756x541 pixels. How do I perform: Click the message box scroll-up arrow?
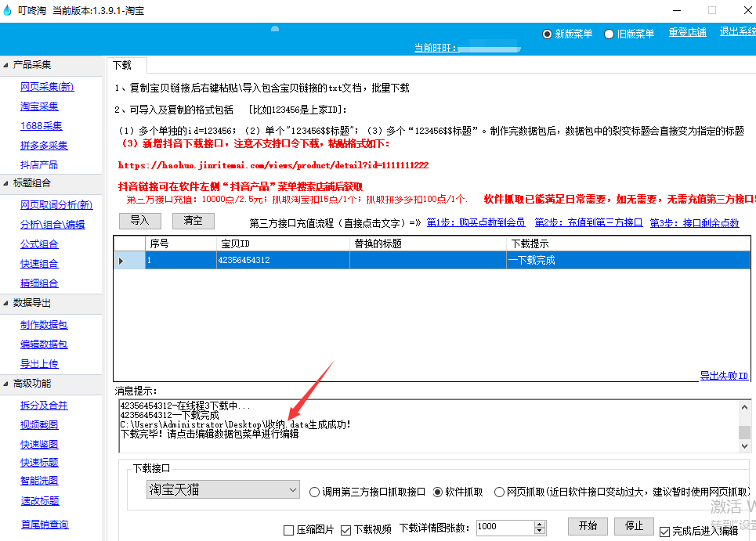744,405
